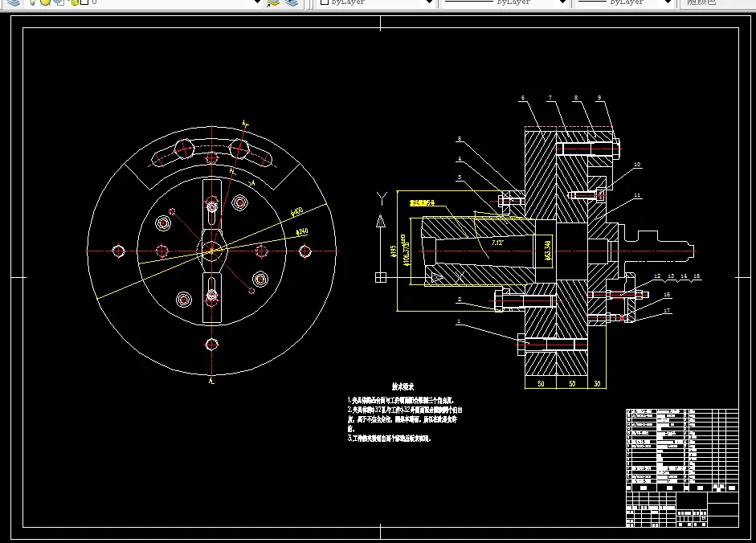Select the ϕ240 diameter label

(x=302, y=232)
